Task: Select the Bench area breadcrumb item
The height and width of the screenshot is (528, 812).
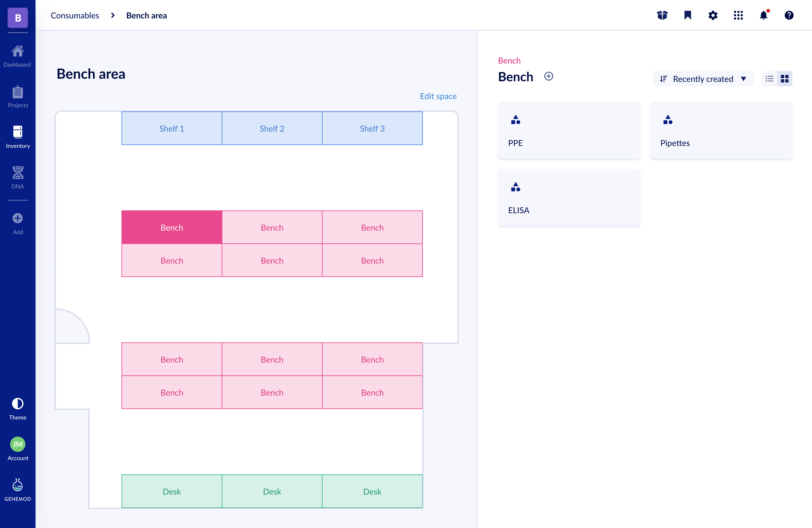Action: [x=146, y=15]
